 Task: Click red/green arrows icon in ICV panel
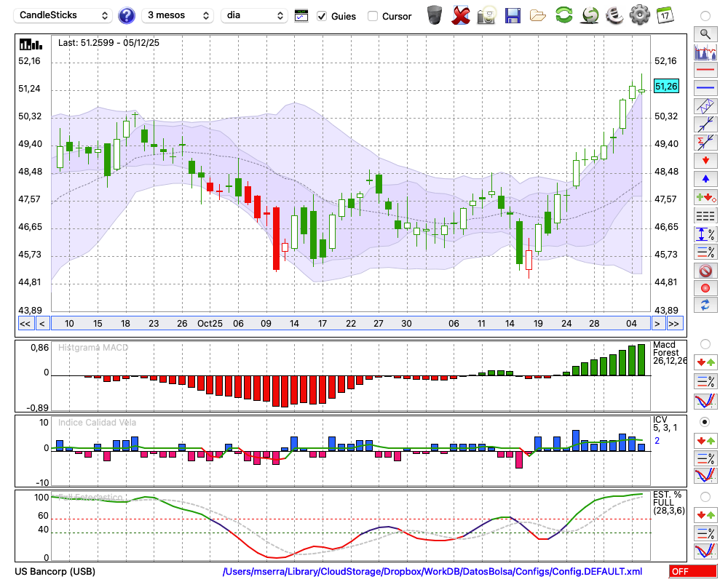pyautogui.click(x=705, y=440)
